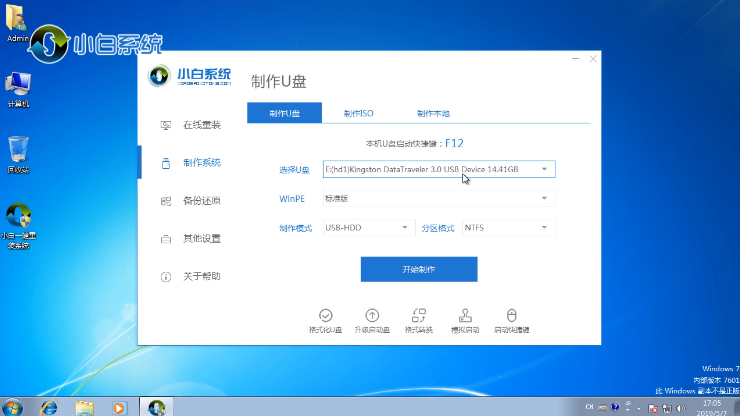This screenshot has width=740, height=416.
Task: Open 关于帮助 in the sidebar
Action: [x=200, y=276]
